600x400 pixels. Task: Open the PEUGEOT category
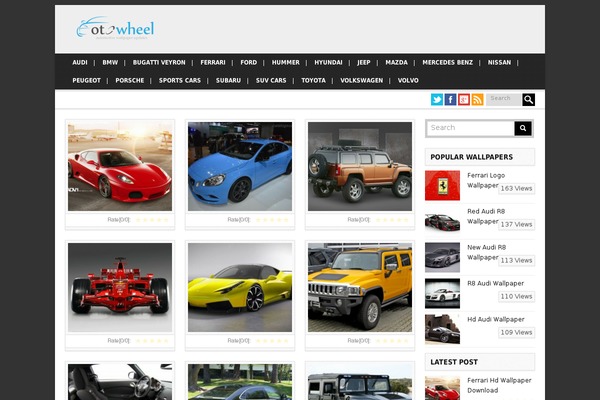86,80
